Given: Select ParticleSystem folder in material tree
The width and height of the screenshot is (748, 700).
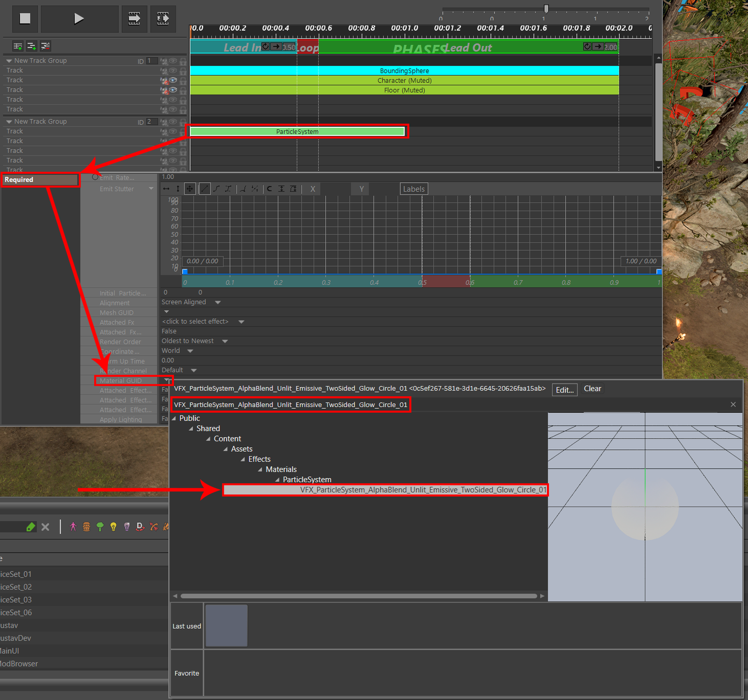Looking at the screenshot, I should tap(307, 479).
